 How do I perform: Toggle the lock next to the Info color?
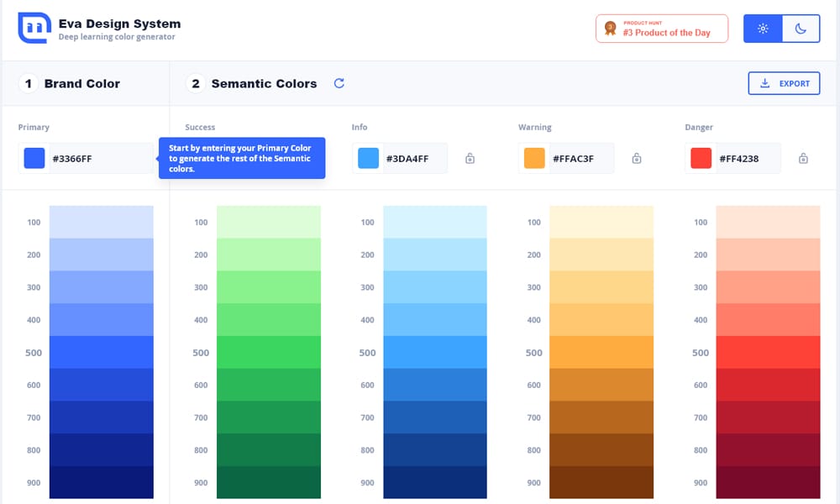point(470,158)
